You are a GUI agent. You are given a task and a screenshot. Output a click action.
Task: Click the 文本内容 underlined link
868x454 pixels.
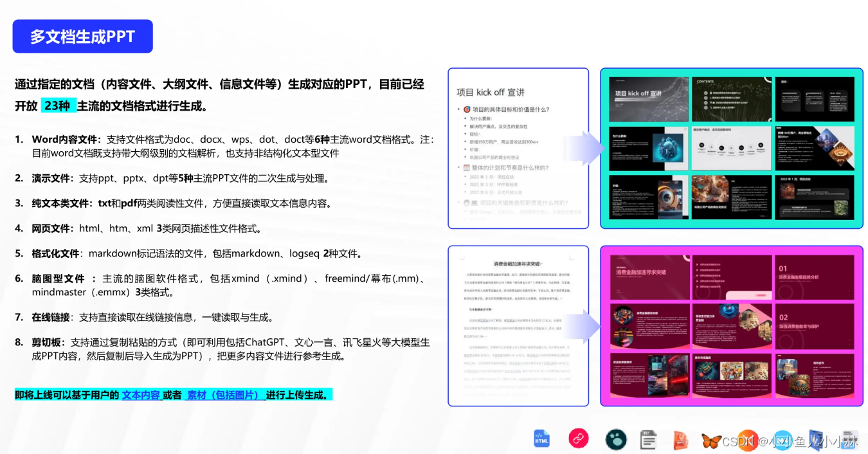[141, 395]
